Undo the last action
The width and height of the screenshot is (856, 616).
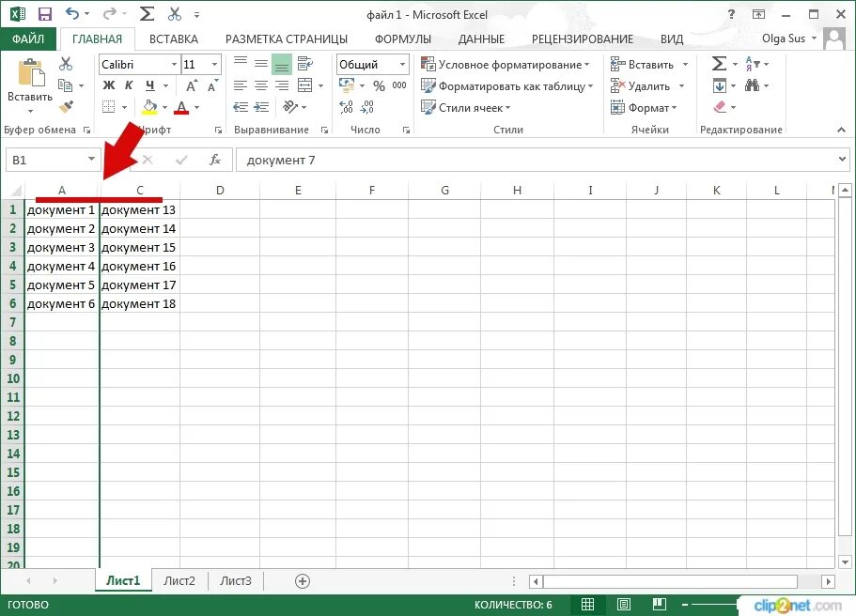pos(72,14)
